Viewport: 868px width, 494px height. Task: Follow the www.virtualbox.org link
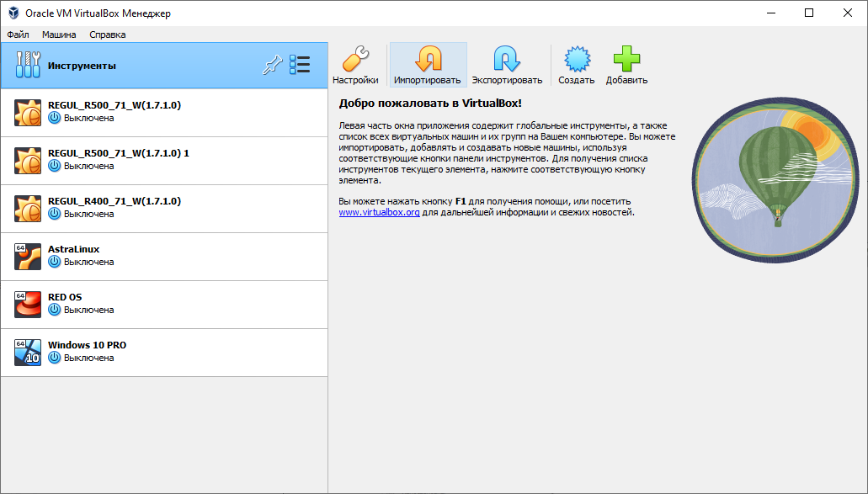coord(379,213)
